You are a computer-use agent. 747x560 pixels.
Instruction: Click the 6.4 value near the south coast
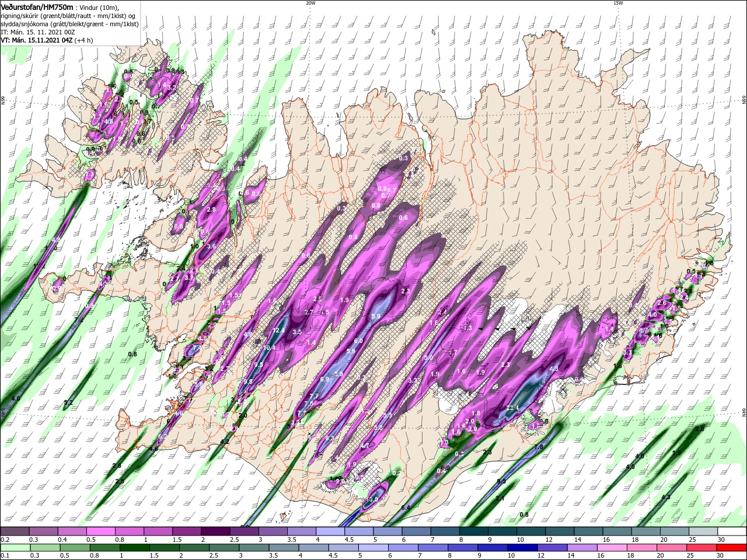pos(406,508)
